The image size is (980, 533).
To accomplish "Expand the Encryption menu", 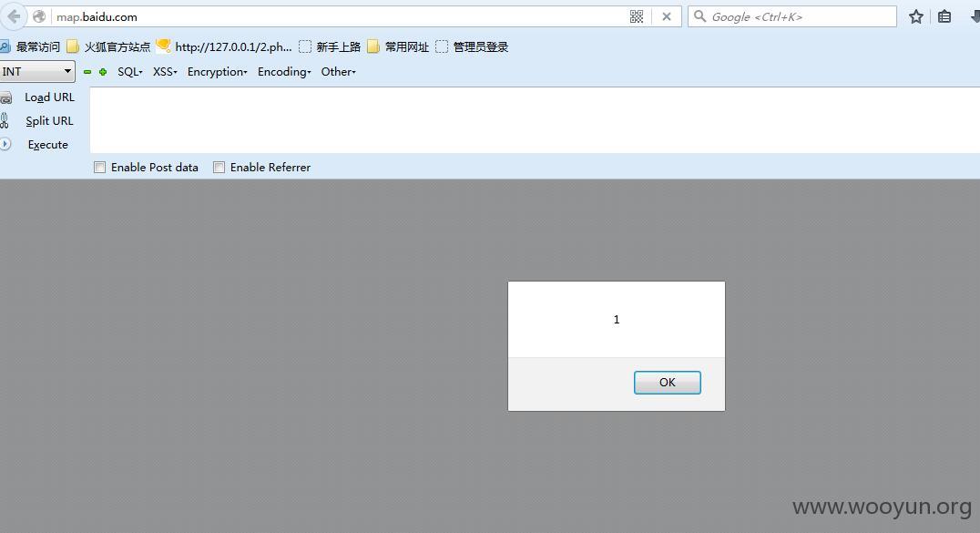I will point(217,72).
